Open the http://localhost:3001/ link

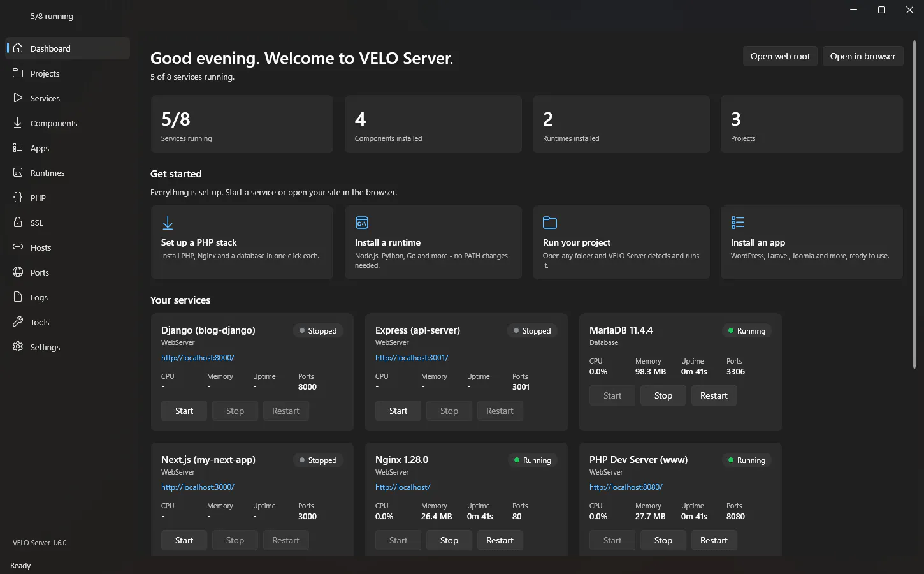coord(412,358)
